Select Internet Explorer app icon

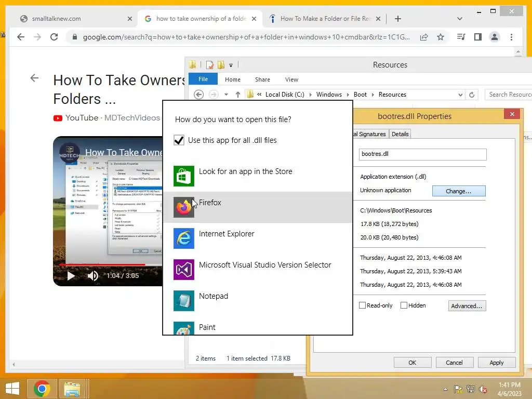pos(183,238)
